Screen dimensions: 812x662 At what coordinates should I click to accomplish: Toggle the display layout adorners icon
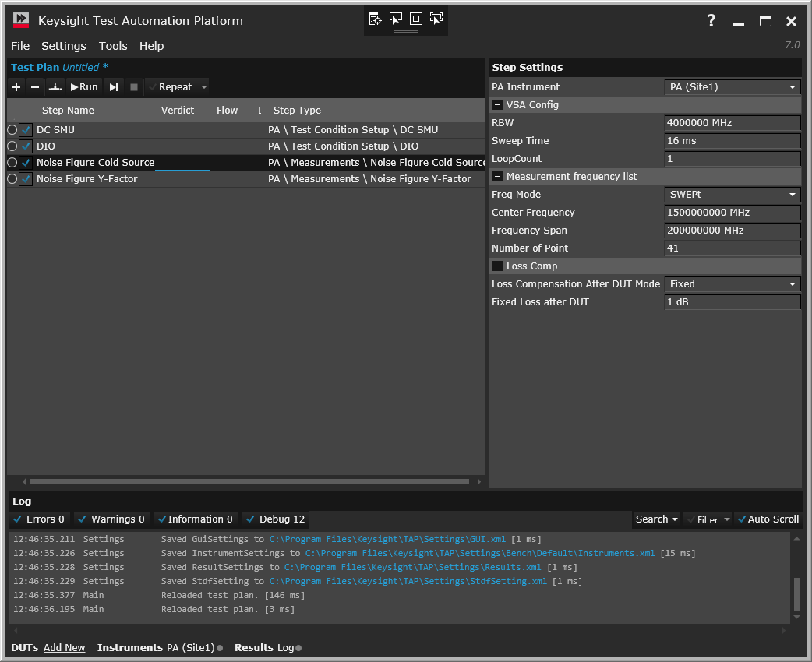click(x=416, y=19)
